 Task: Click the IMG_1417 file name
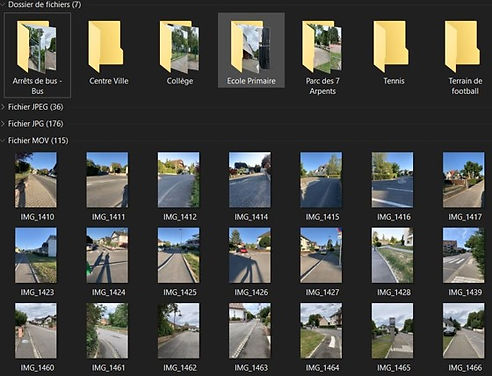point(465,217)
